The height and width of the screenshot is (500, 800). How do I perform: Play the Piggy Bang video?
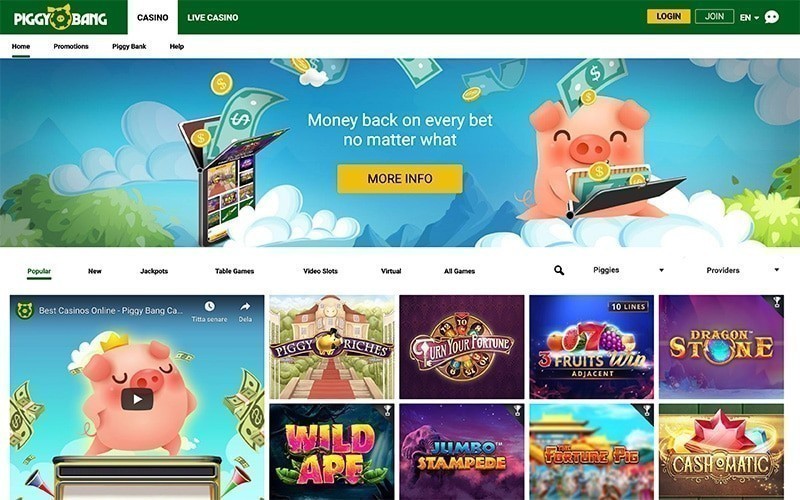click(x=137, y=399)
